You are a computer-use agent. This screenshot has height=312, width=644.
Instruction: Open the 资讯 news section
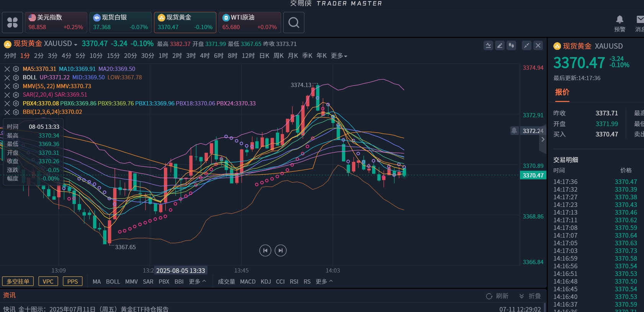[10, 295]
